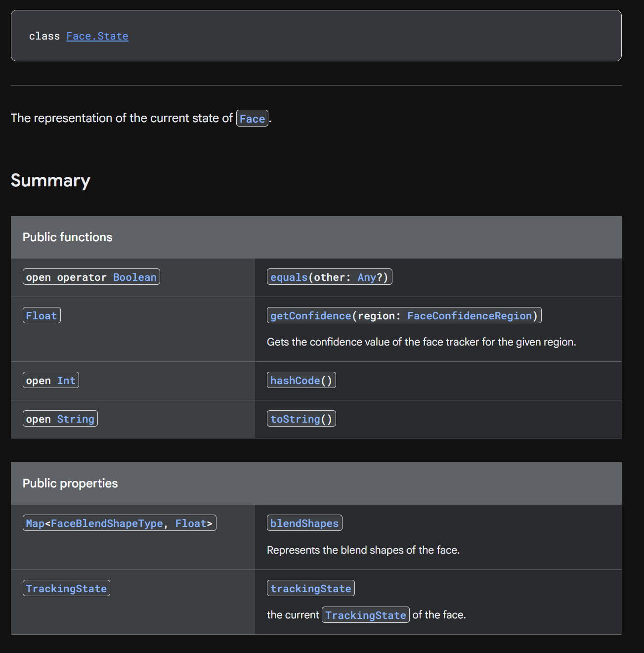Screen dimensions: 644x653
Task: Click the String return type link
Action: pyautogui.click(x=76, y=419)
